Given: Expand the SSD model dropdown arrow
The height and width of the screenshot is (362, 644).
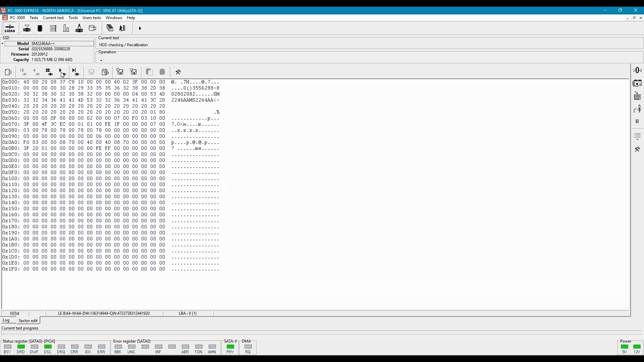Looking at the screenshot, I should tap(2, 44).
